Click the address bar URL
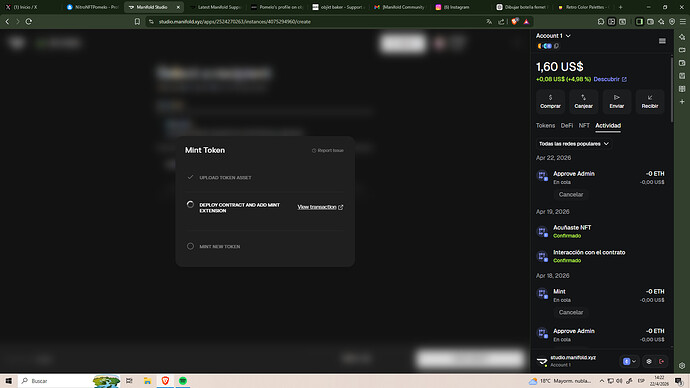The image size is (690, 388). click(x=235, y=22)
